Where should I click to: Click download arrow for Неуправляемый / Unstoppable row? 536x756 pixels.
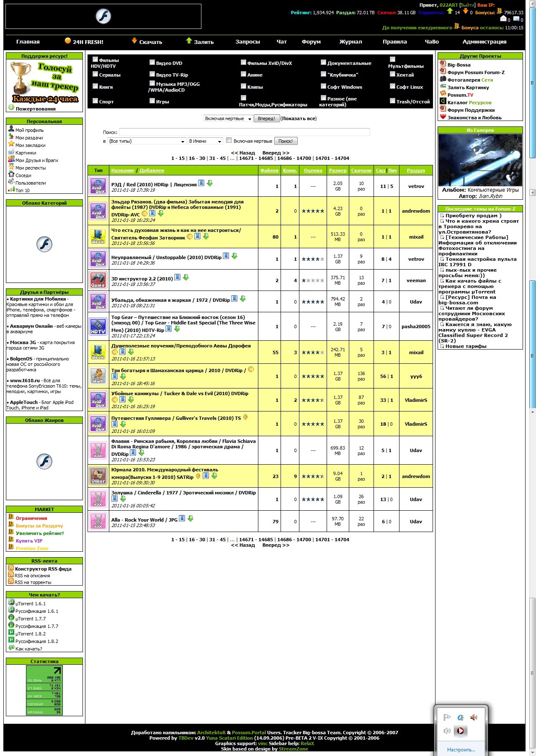click(x=234, y=256)
